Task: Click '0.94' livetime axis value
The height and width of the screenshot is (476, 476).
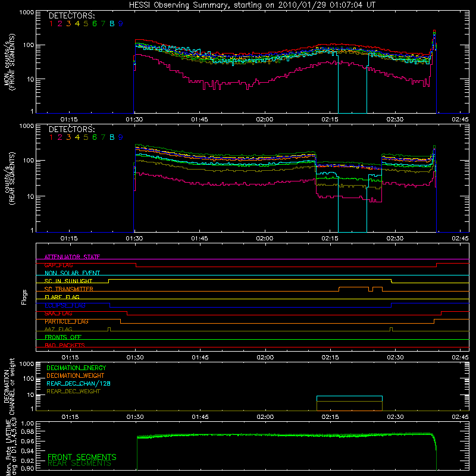Action: pyautogui.click(x=27, y=451)
